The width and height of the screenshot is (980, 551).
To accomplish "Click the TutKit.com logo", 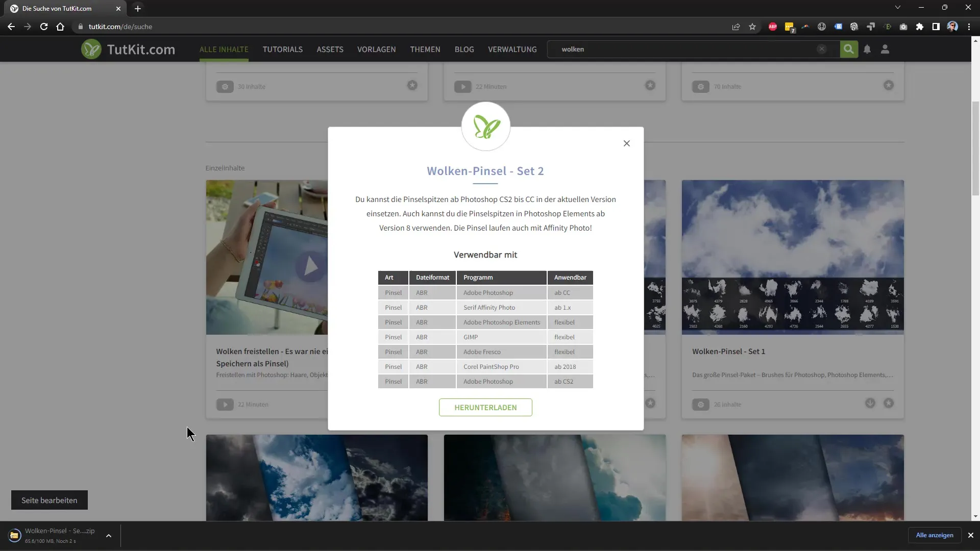I will point(128,49).
